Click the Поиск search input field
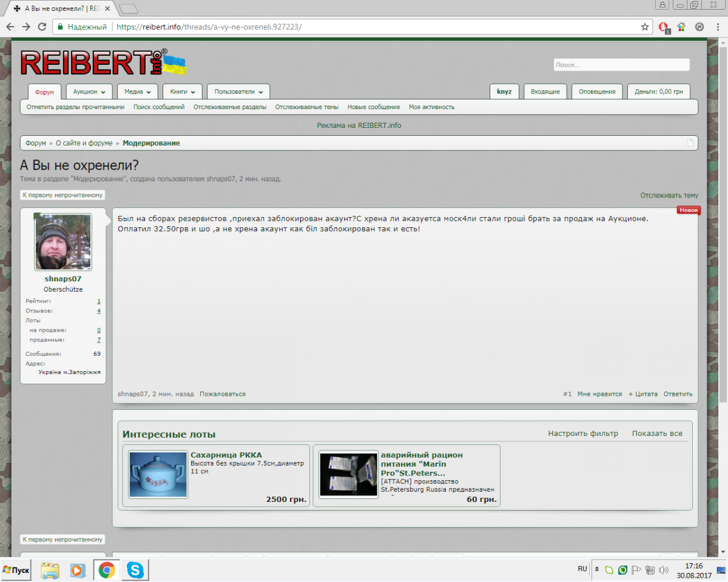This screenshot has width=728, height=582. pyautogui.click(x=621, y=65)
